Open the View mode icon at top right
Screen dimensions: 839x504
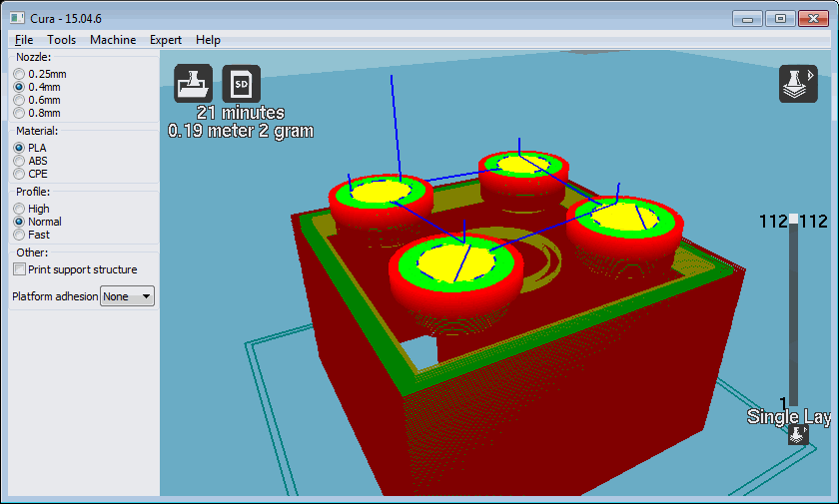point(797,84)
